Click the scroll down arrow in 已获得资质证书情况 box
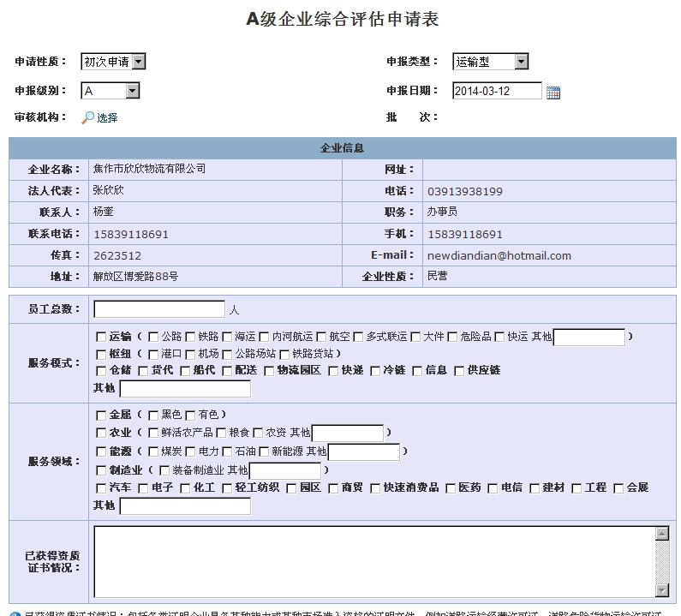Viewport: 681px width, 616px height. point(661,589)
